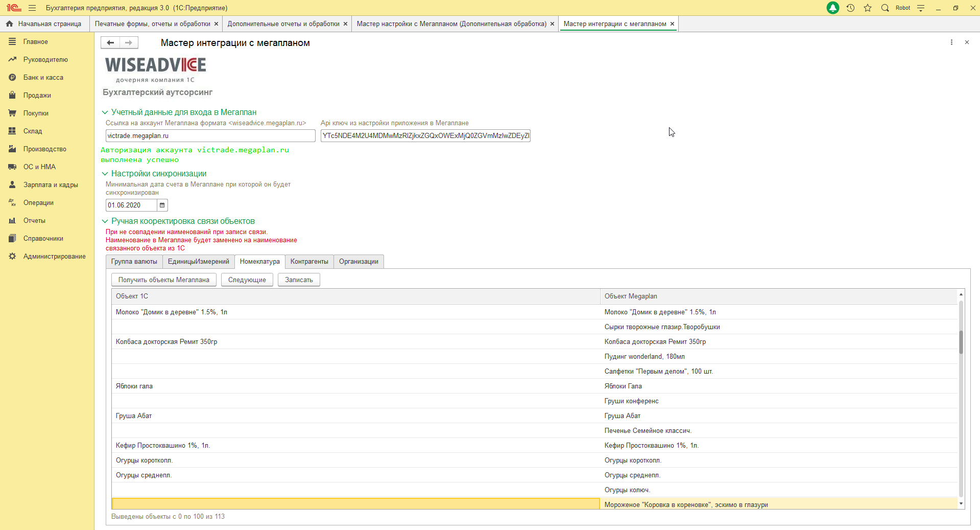This screenshot has height=530, width=980.
Task: Select Megaplan cell Огурцы колюч.
Action: (x=779, y=490)
